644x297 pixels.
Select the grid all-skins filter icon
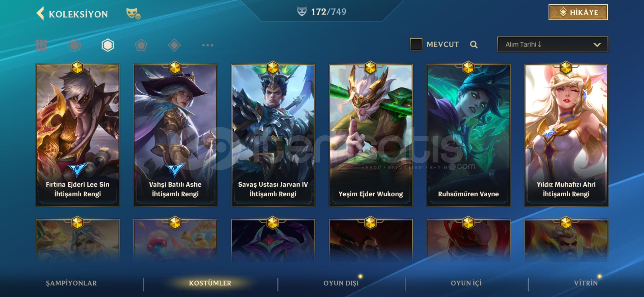pyautogui.click(x=41, y=45)
